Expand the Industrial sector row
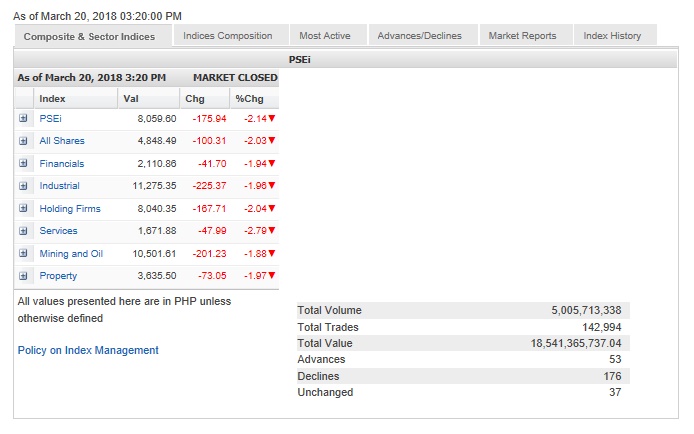Image resolution: width=694 pixels, height=434 pixels. (x=23, y=186)
